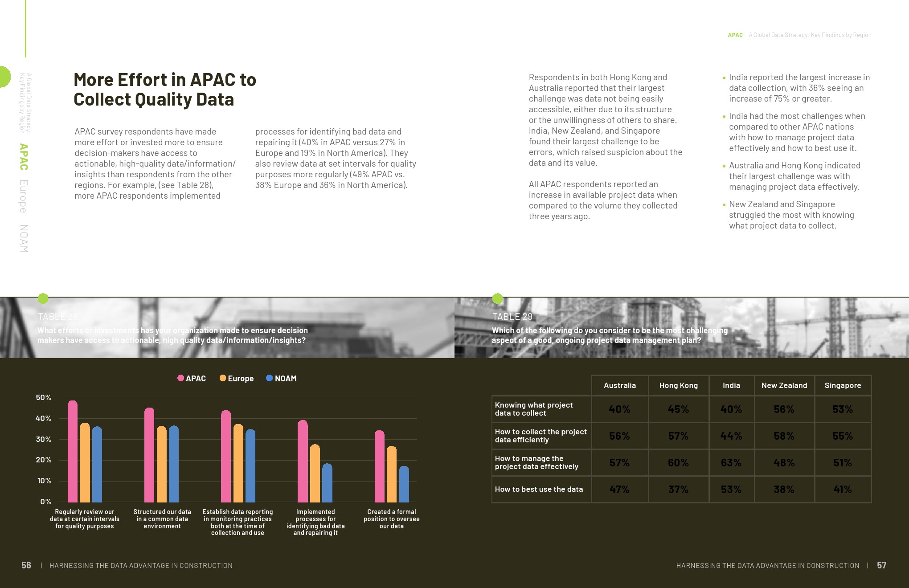Click green dot marker above Table 29
The height and width of the screenshot is (588, 909).
(x=497, y=298)
